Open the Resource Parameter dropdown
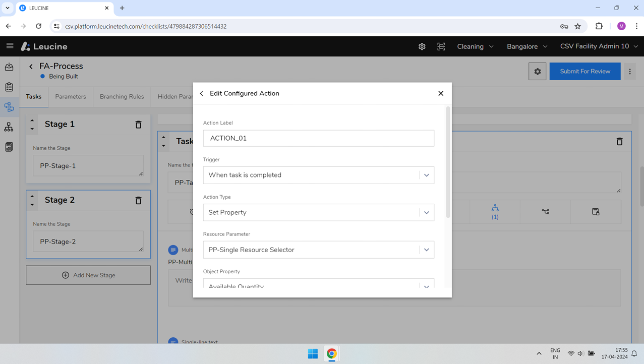The width and height of the screenshot is (644, 364). click(318, 250)
